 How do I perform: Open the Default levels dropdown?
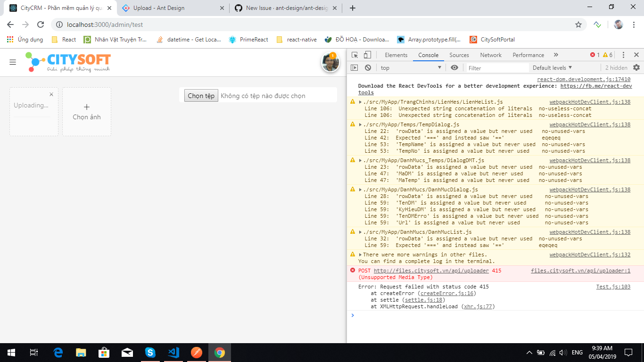pos(552,68)
